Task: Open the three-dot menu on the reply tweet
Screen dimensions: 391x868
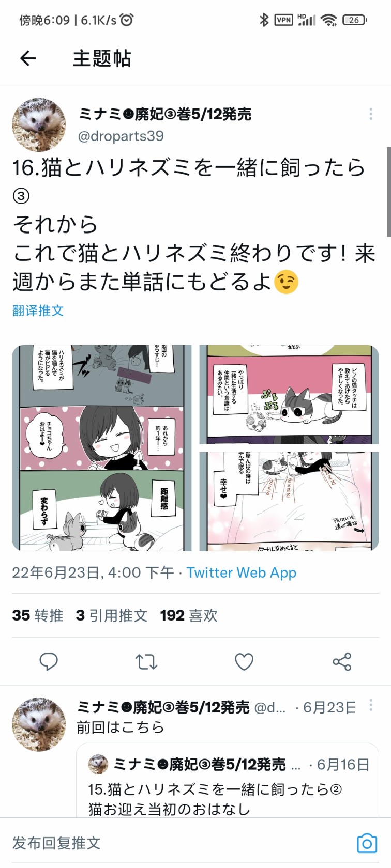Action: point(371,705)
